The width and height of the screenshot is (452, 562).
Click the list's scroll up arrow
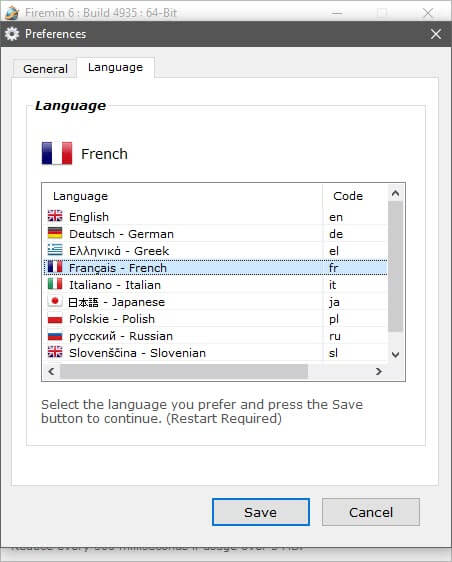[x=395, y=194]
